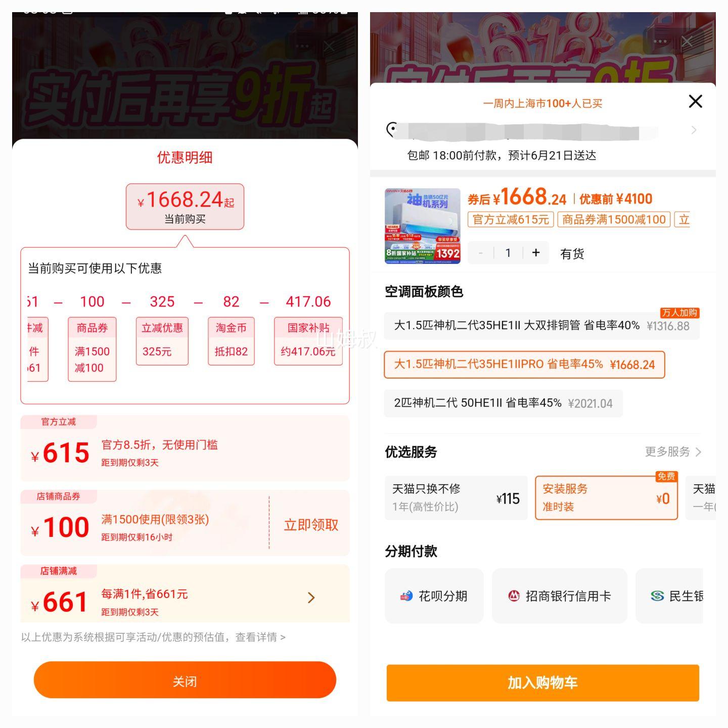This screenshot has height=728, width=728.
Task: Close the product options sheet with the X
Action: click(696, 101)
